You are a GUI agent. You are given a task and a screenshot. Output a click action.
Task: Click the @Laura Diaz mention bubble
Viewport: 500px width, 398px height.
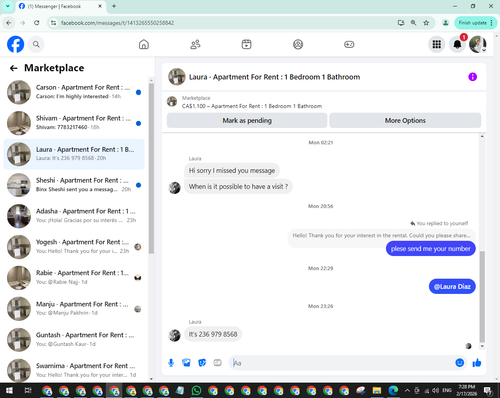[452, 286]
